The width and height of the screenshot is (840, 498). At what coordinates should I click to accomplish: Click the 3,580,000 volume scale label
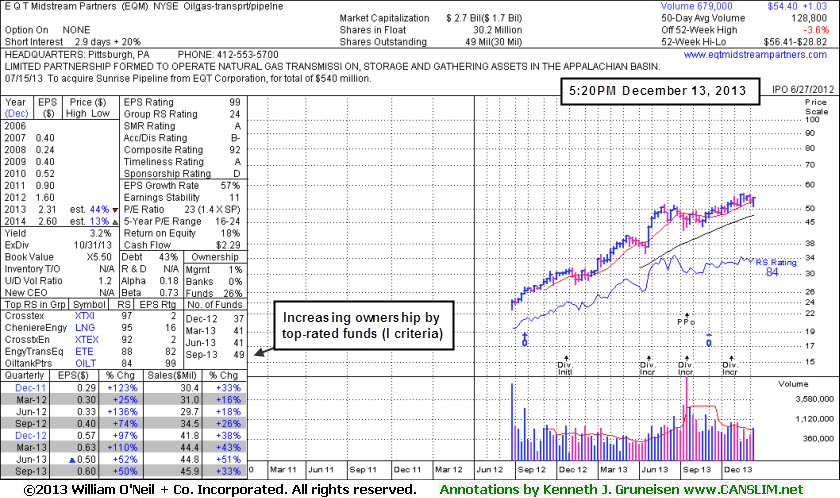pos(815,399)
